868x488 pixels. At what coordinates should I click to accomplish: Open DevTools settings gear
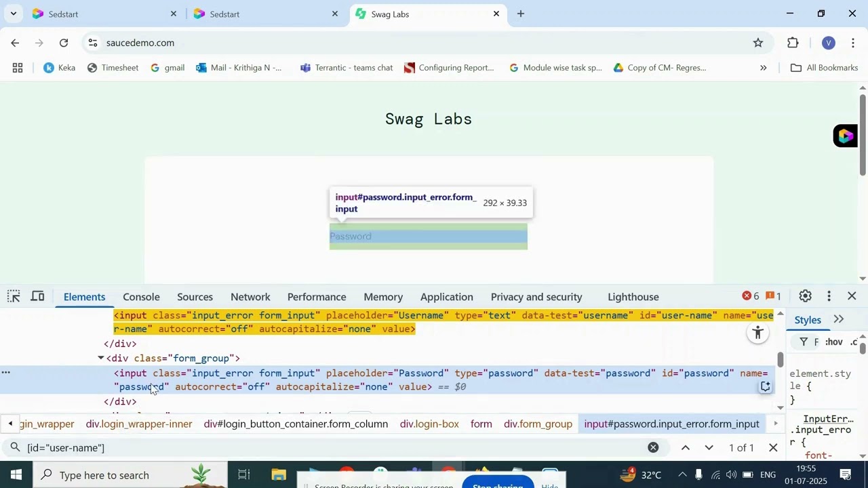(805, 296)
